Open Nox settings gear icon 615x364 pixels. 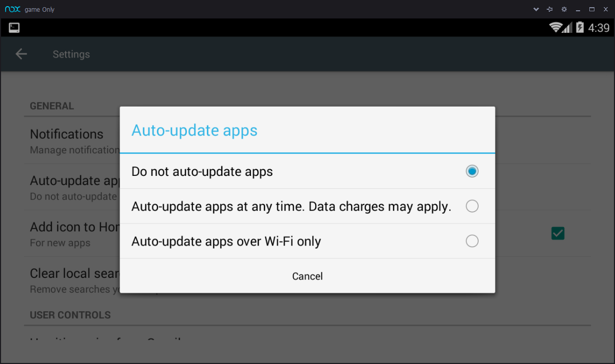click(564, 9)
